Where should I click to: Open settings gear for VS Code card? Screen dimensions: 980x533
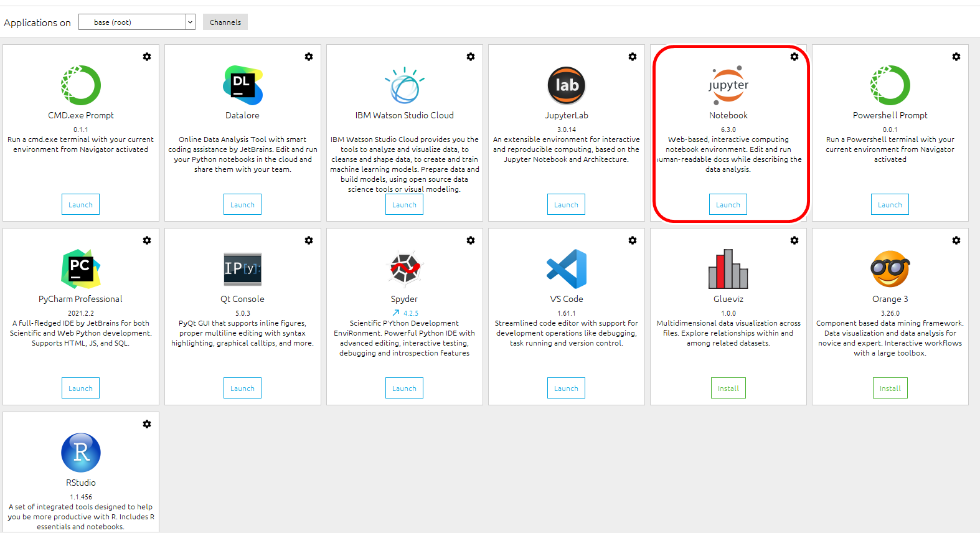click(x=633, y=240)
